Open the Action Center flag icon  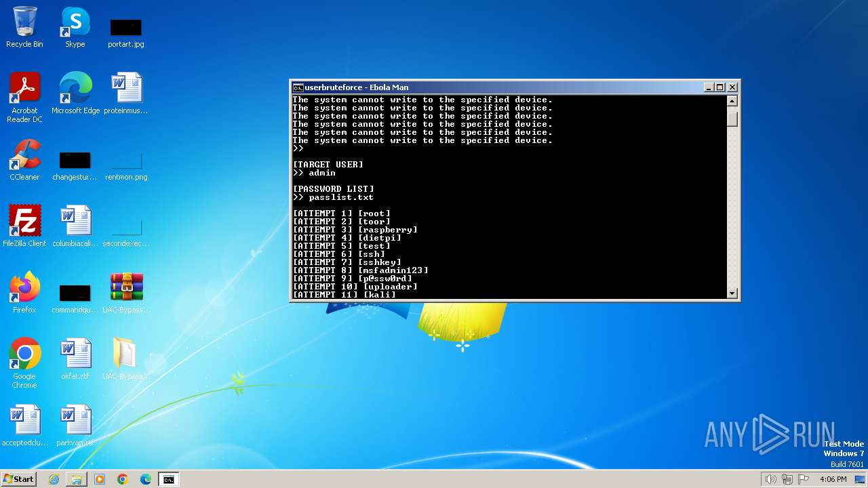[804, 479]
